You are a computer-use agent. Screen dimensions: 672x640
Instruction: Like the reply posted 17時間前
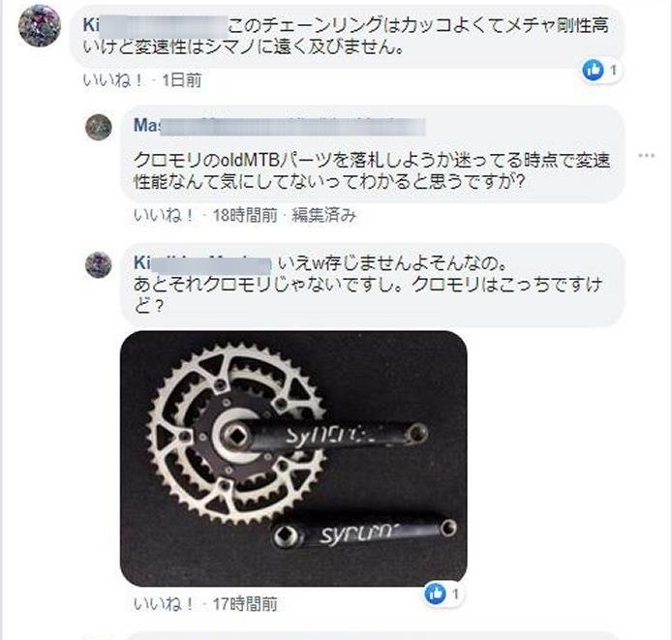pos(165,604)
